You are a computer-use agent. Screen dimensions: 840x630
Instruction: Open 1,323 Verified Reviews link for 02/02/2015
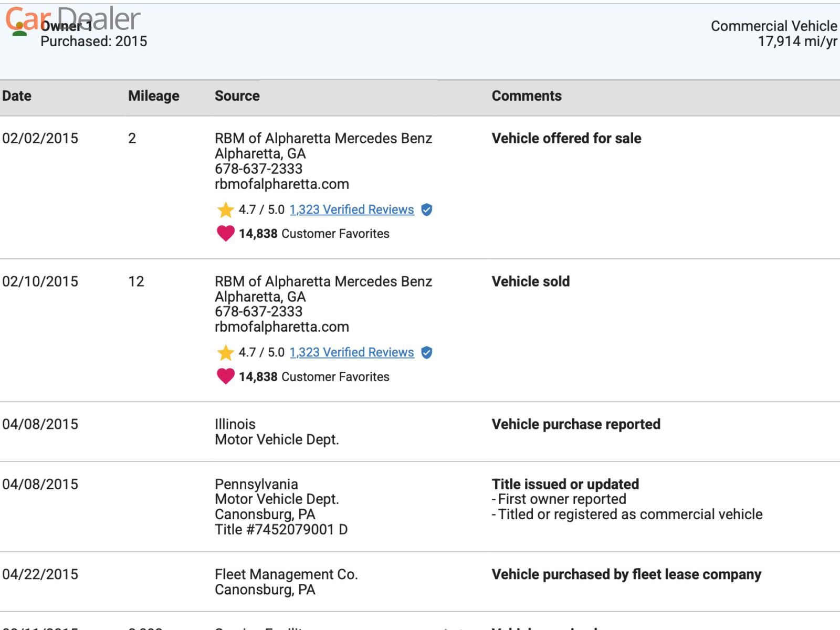351,210
